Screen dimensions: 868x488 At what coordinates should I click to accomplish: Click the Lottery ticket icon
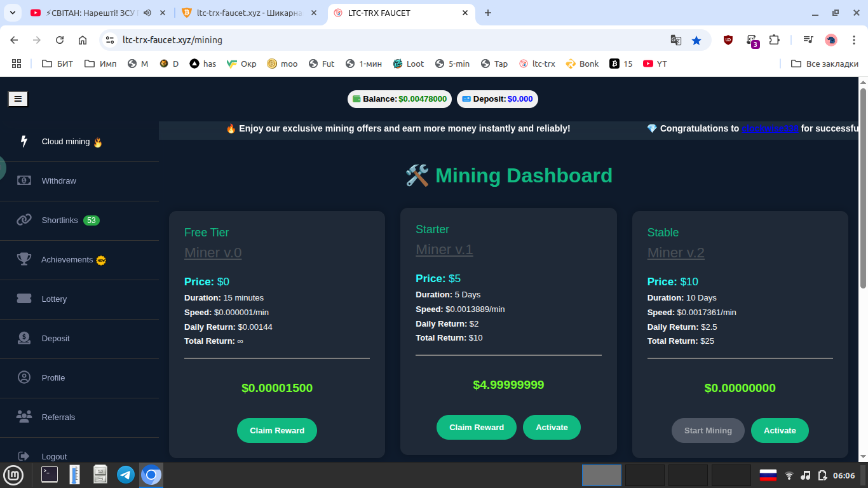[24, 299]
